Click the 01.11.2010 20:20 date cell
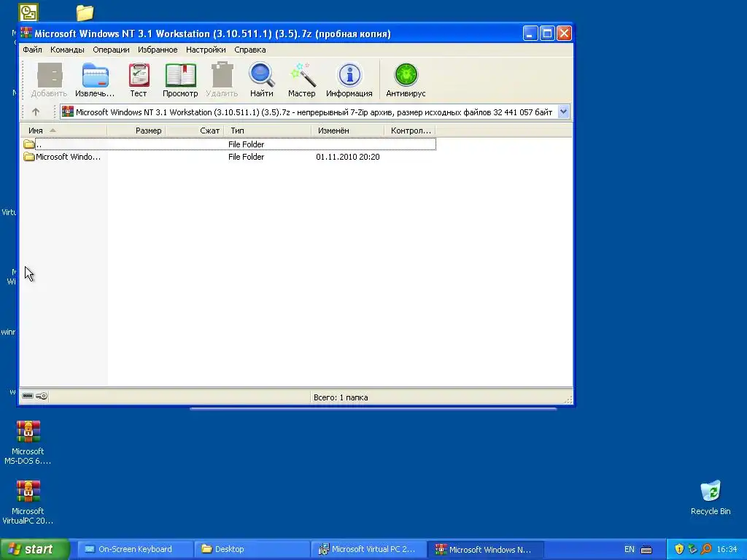Viewport: 747px width, 560px height. coord(348,157)
